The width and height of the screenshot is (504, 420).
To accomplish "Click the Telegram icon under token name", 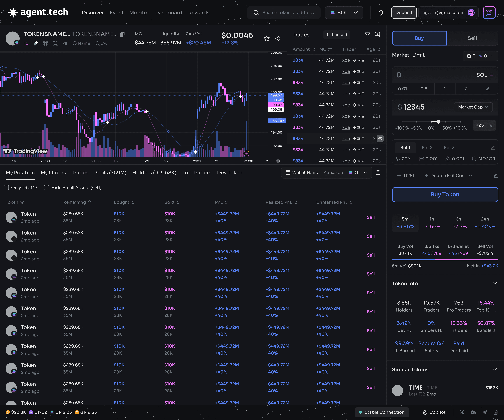I will (65, 43).
